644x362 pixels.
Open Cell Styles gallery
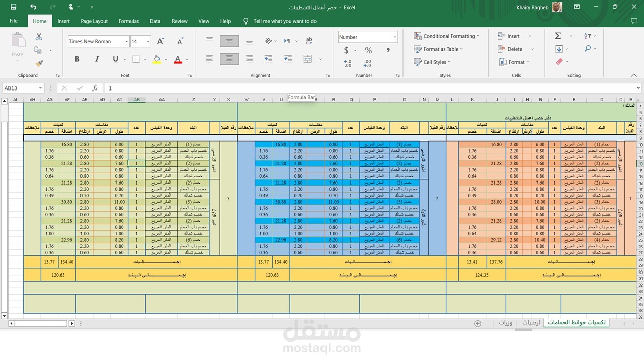(433, 62)
